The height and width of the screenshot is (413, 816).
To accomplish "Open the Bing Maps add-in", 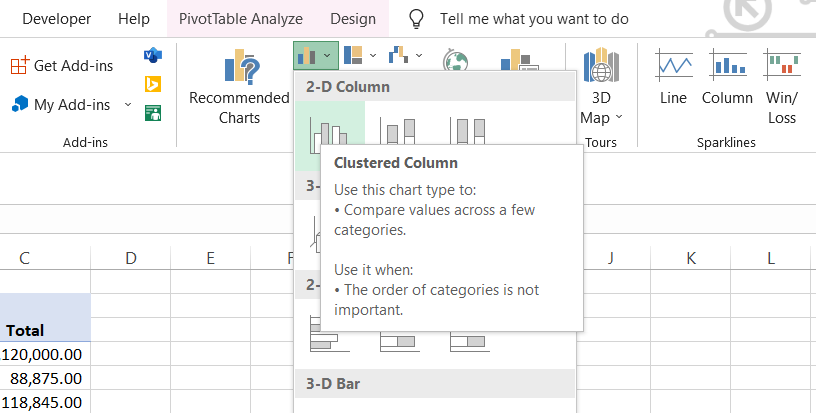I will point(153,84).
